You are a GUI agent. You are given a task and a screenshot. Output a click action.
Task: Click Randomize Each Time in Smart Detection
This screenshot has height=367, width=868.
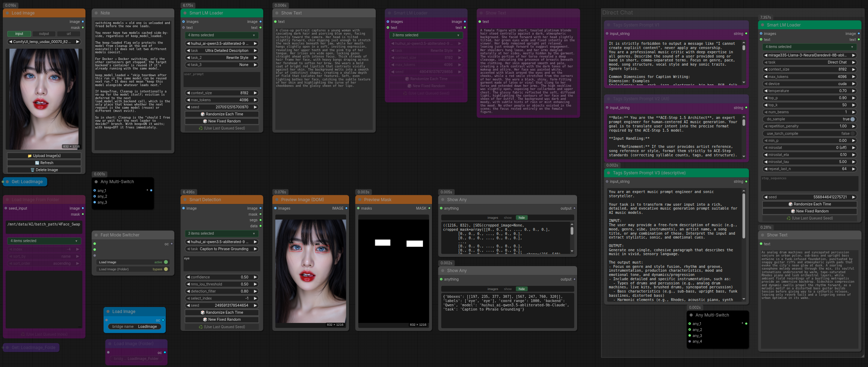pyautogui.click(x=222, y=313)
